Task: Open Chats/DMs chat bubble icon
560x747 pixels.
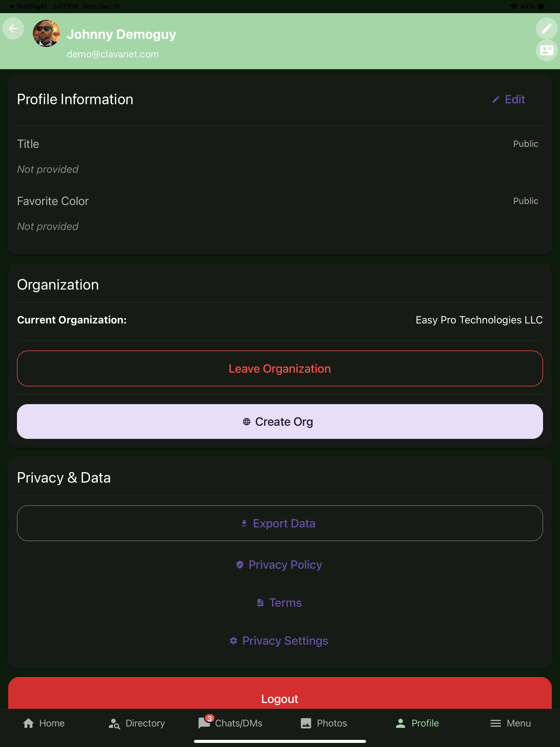Action: (x=204, y=723)
